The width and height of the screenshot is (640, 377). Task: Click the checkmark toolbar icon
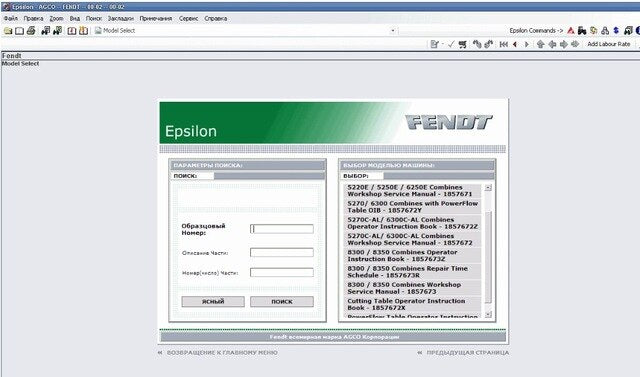(x=451, y=44)
